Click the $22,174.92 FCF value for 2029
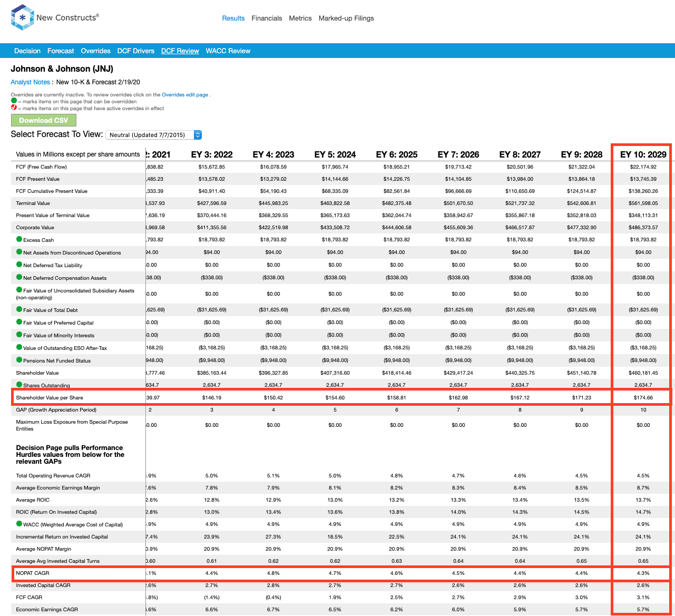675x616 pixels. (x=643, y=167)
